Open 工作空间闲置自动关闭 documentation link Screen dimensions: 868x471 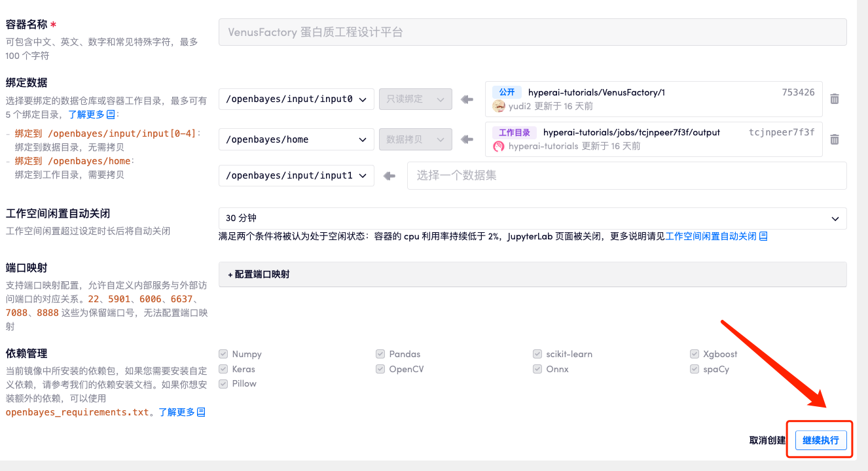716,236
